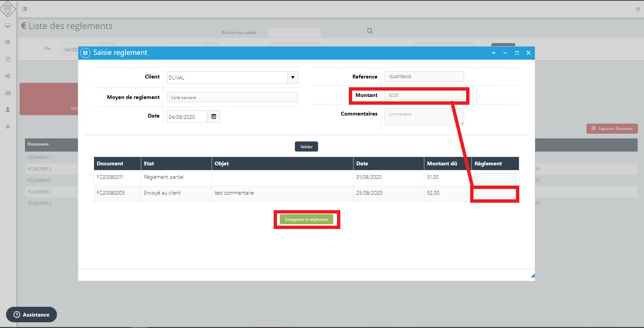Screen dimensions: 644x328
Task: Open the gears settings icon in sidebar
Action: pos(8,76)
